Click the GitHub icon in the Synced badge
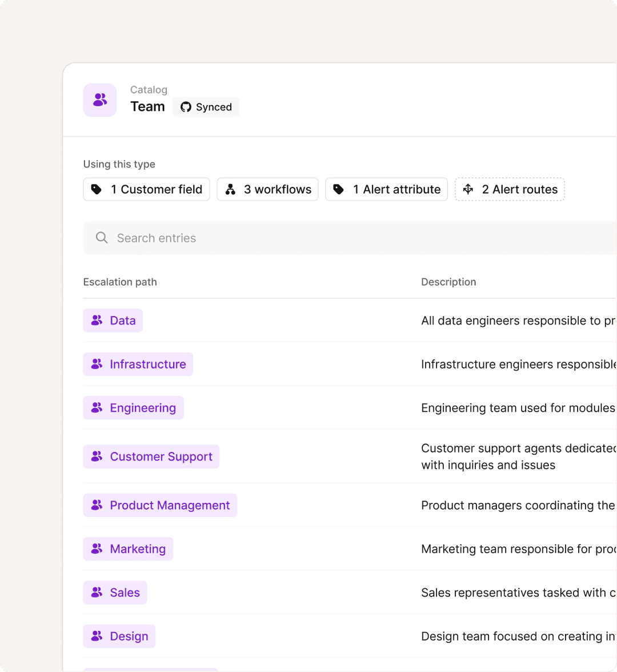Image resolution: width=617 pixels, height=672 pixels. [185, 107]
